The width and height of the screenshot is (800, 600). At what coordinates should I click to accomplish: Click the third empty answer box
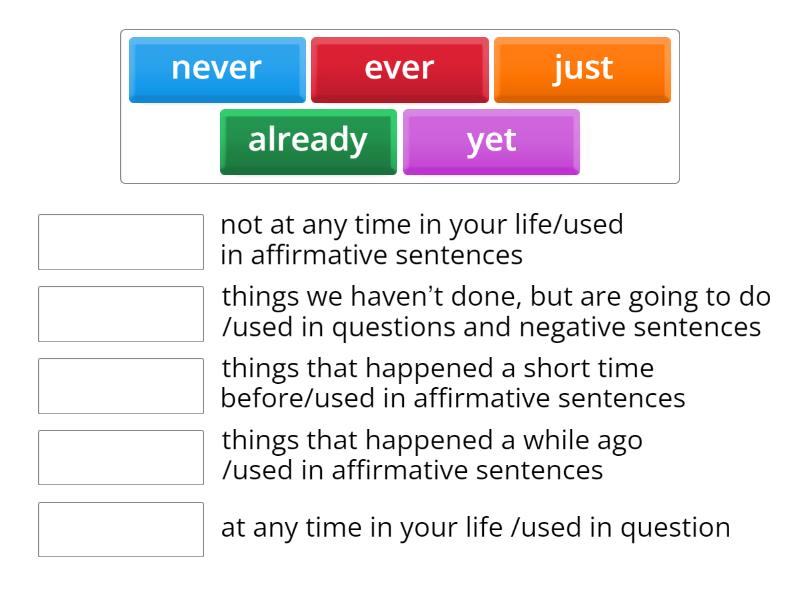point(120,385)
